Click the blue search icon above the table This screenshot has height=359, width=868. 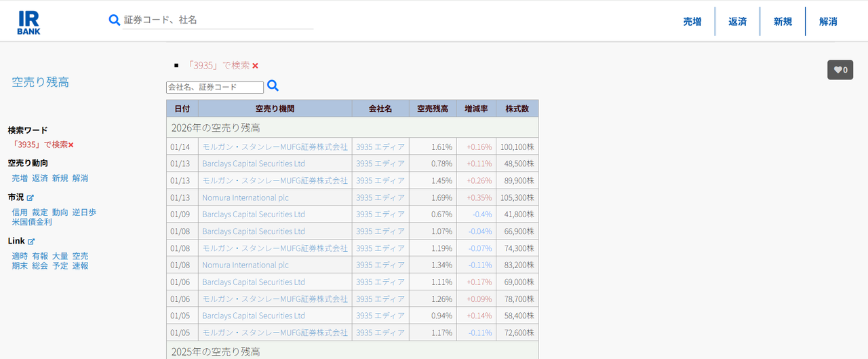point(273,86)
